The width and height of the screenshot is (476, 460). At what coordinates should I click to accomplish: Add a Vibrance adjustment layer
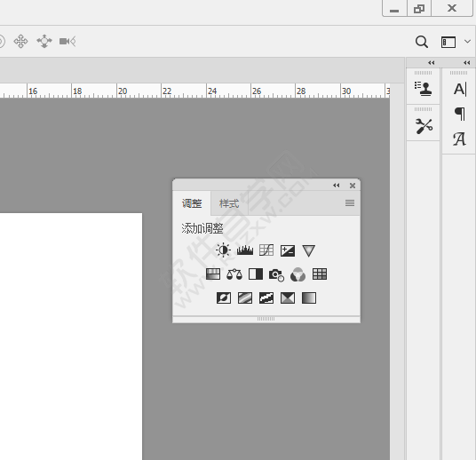click(x=309, y=250)
